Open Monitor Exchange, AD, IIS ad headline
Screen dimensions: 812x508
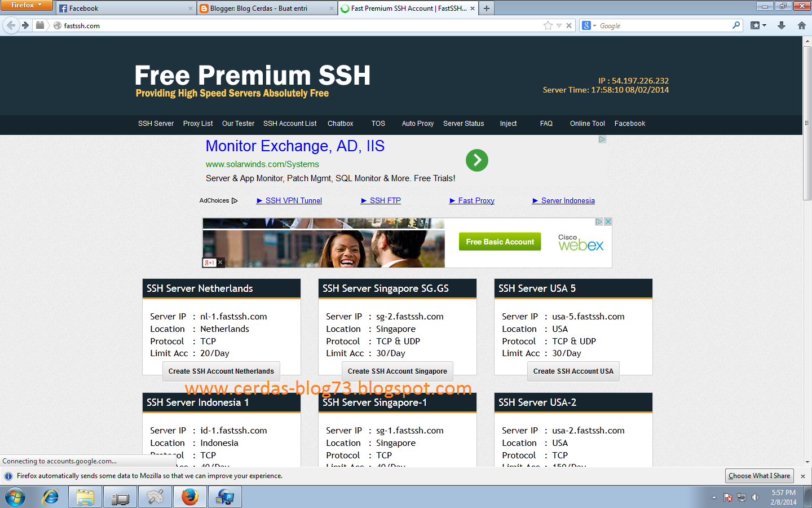pyautogui.click(x=295, y=146)
